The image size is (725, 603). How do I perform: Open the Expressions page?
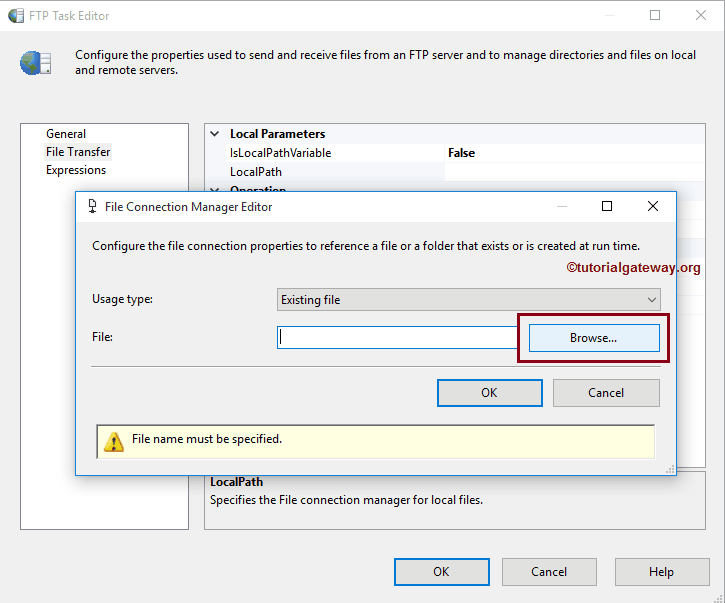(x=76, y=170)
